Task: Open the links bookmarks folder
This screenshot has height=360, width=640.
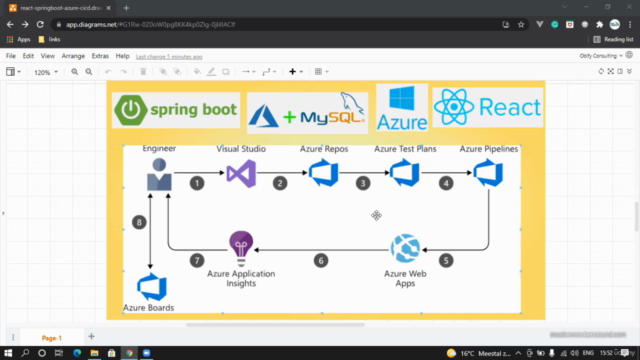Action: click(49, 40)
